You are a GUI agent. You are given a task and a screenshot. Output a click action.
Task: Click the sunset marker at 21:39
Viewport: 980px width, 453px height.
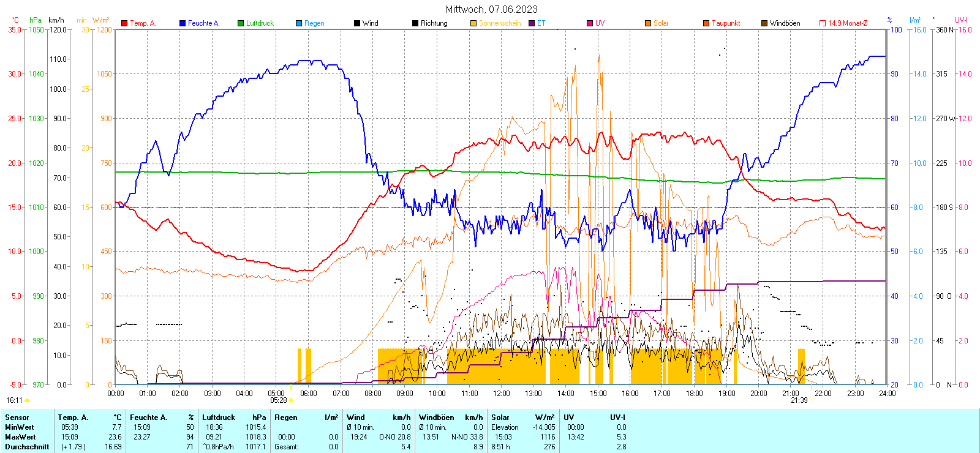point(812,400)
